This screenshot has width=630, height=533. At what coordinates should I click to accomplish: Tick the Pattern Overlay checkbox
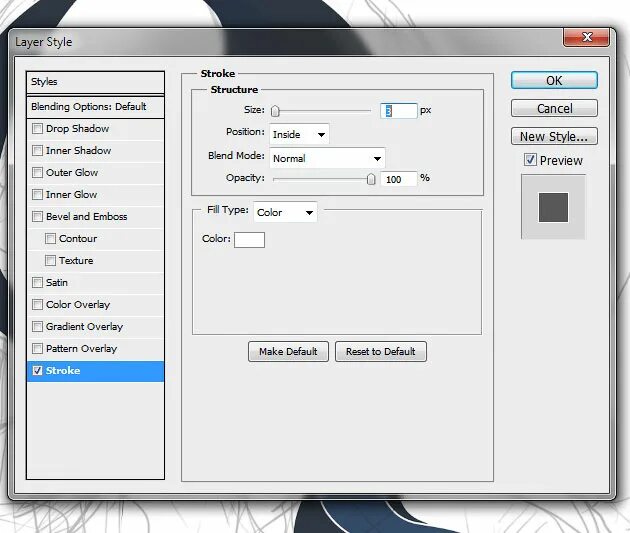click(37, 348)
